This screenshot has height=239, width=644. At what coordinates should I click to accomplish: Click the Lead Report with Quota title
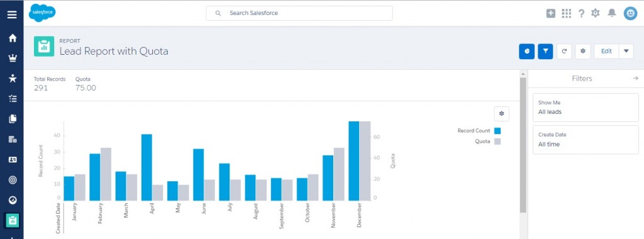pyautogui.click(x=114, y=52)
